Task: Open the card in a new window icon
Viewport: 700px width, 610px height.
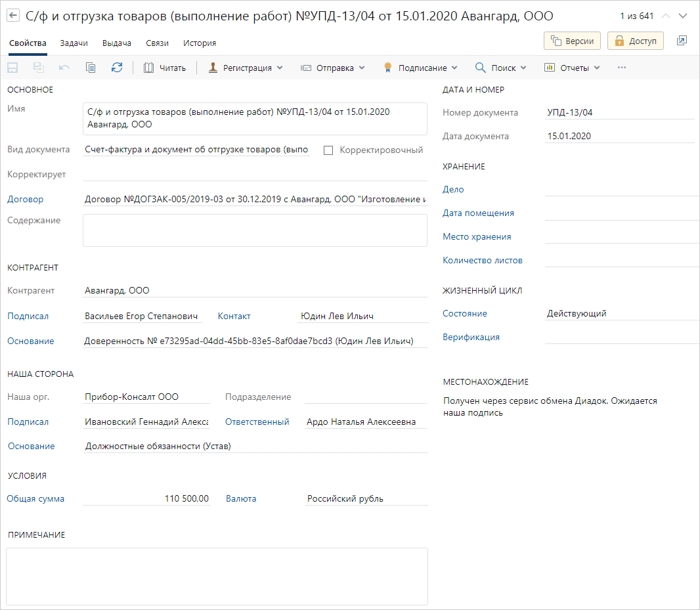Action: (x=682, y=41)
